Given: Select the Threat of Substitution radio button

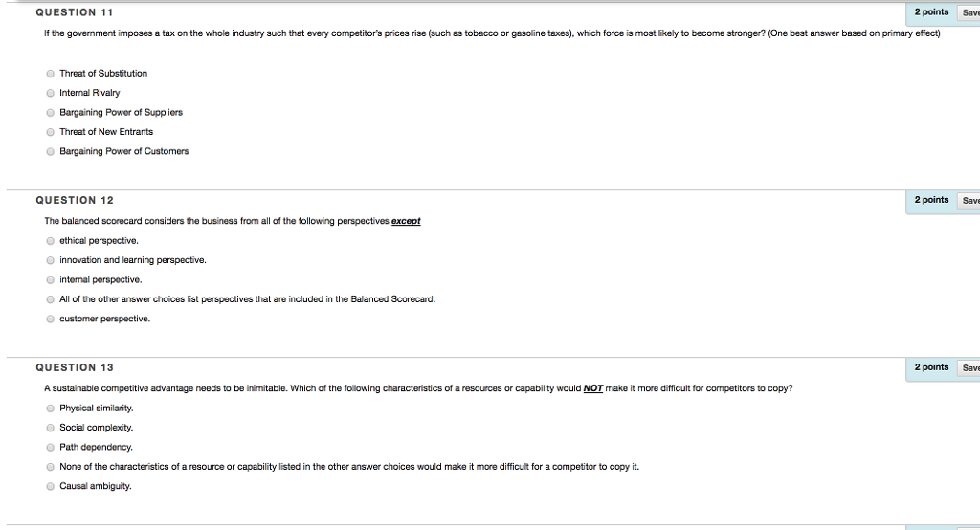Looking at the screenshot, I should pyautogui.click(x=49, y=74).
